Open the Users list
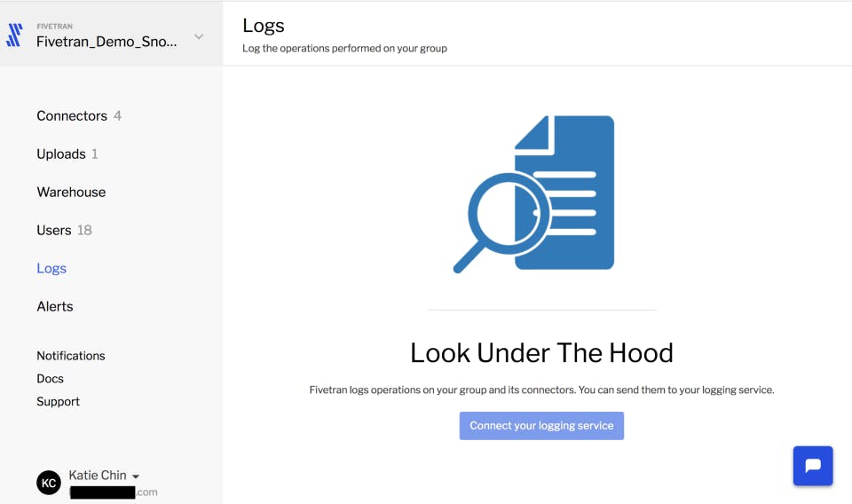852x504 pixels. (54, 230)
